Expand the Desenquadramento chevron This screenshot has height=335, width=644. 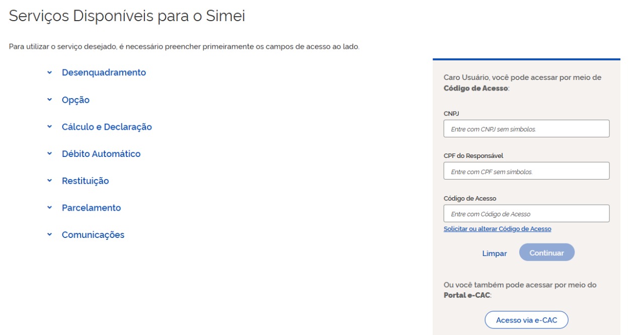[49, 72]
